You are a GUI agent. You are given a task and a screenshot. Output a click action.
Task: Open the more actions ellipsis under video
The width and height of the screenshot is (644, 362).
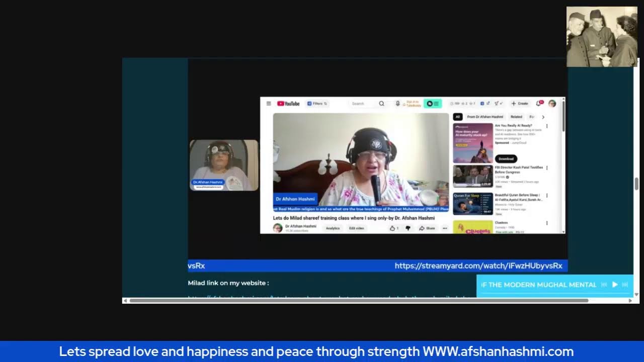(x=445, y=228)
